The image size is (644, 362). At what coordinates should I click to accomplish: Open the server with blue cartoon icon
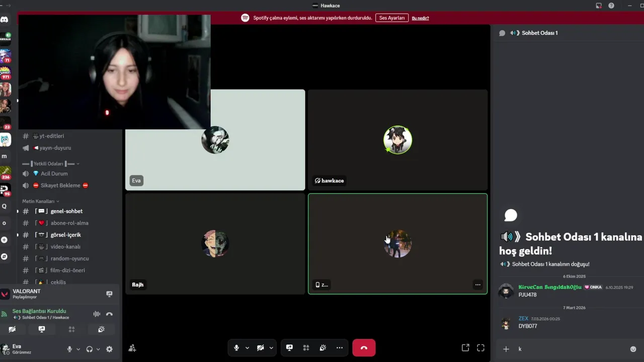tap(5, 140)
